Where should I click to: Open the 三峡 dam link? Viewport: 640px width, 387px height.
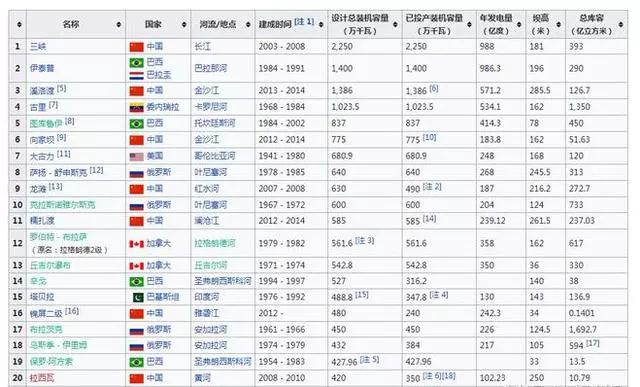tap(38, 47)
